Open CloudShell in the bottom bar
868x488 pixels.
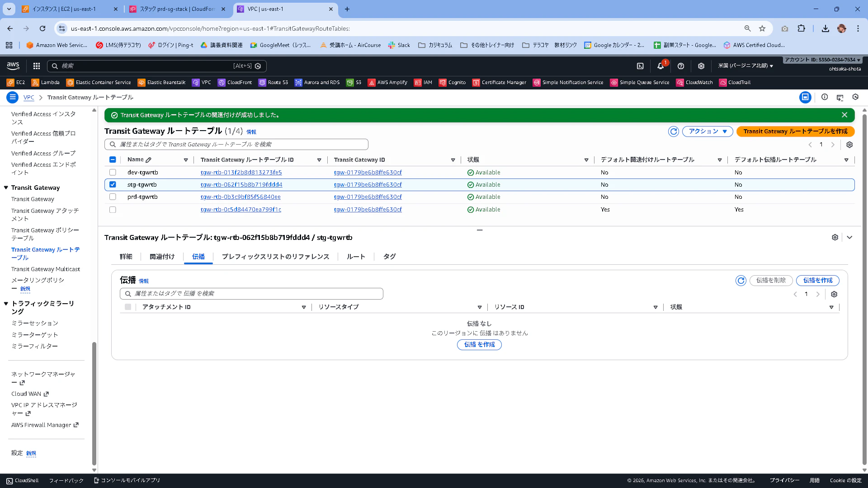(x=22, y=481)
